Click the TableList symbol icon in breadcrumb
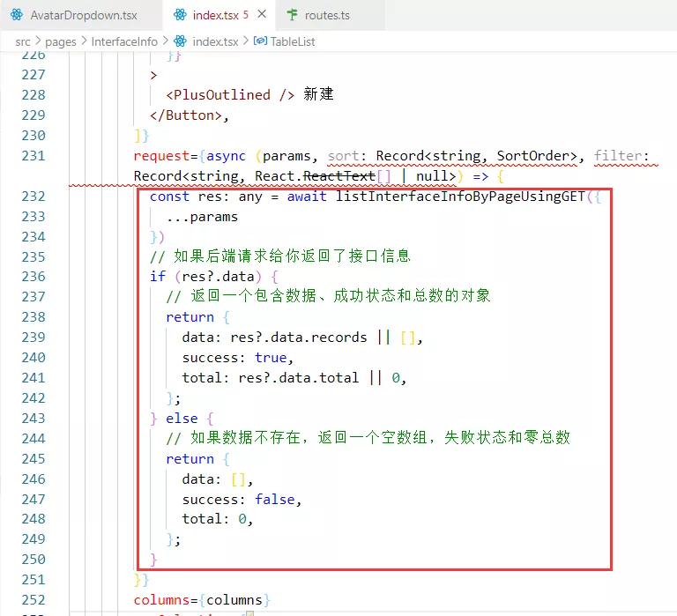The image size is (677, 616). pos(260,41)
